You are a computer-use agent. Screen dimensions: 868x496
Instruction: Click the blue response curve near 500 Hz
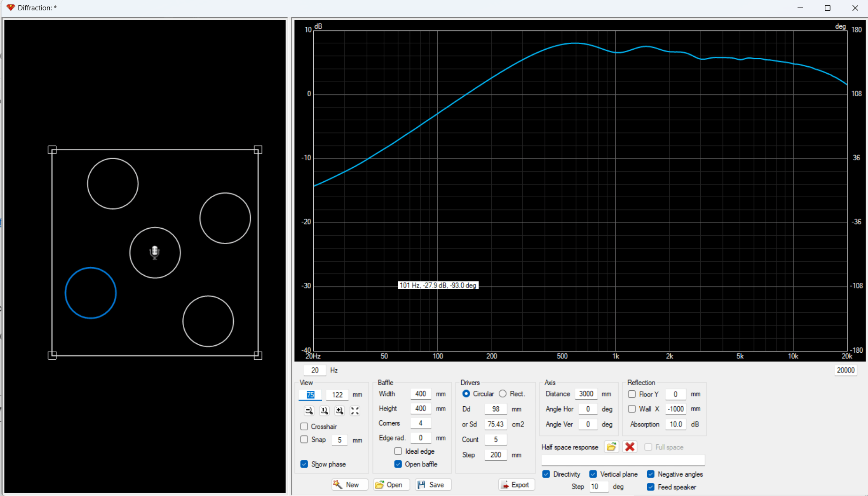(562, 44)
